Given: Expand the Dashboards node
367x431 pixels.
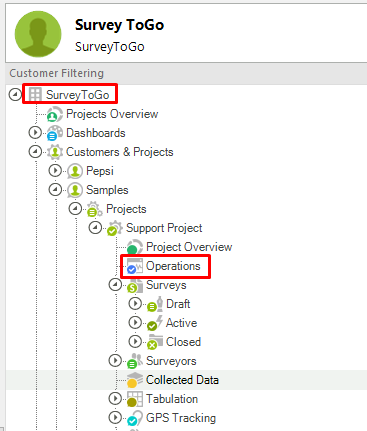Looking at the screenshot, I should tap(35, 133).
